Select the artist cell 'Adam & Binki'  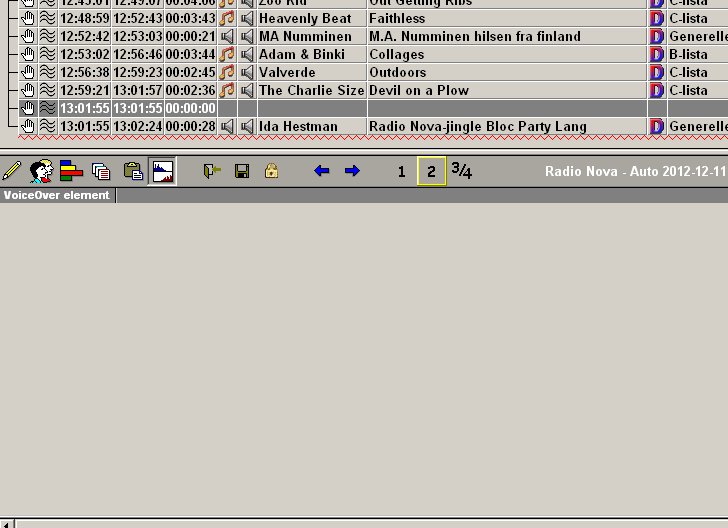pyautogui.click(x=312, y=54)
